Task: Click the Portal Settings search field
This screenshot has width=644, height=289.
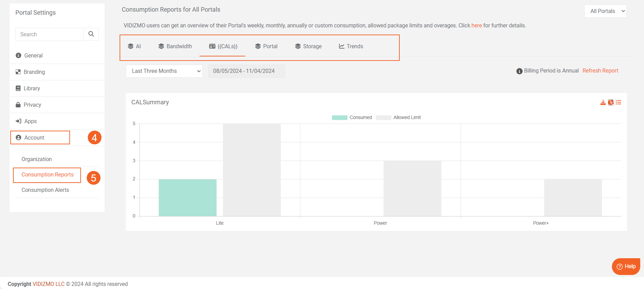Action: (50, 35)
